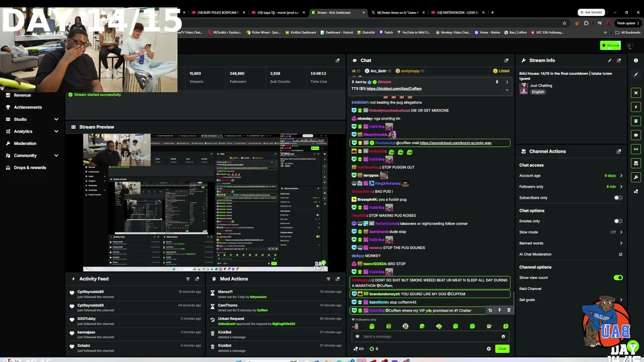Open Moderation in the sidebar

point(25,143)
